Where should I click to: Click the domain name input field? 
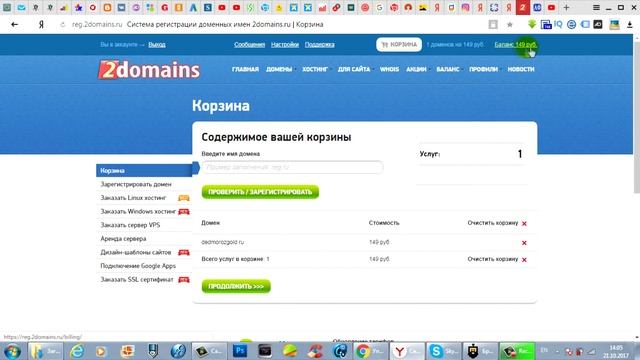(x=292, y=167)
